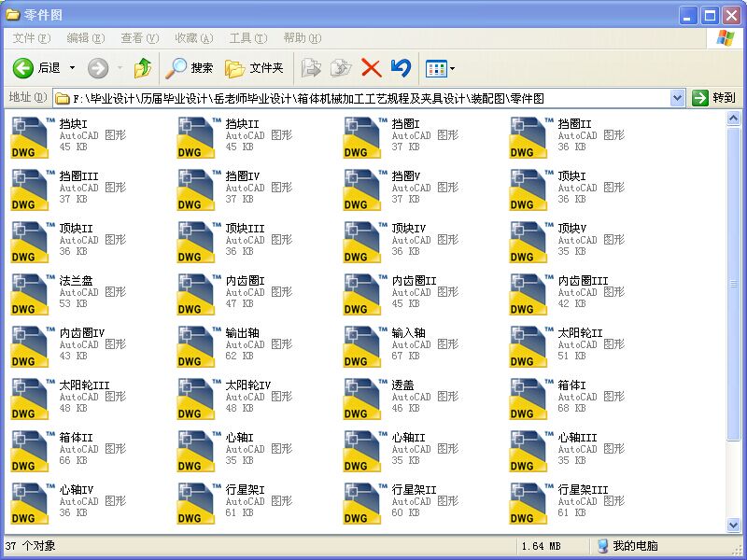Screen dimensions: 747x560
Task: Select the 法兰盘 DWG file icon
Action: [x=30, y=294]
